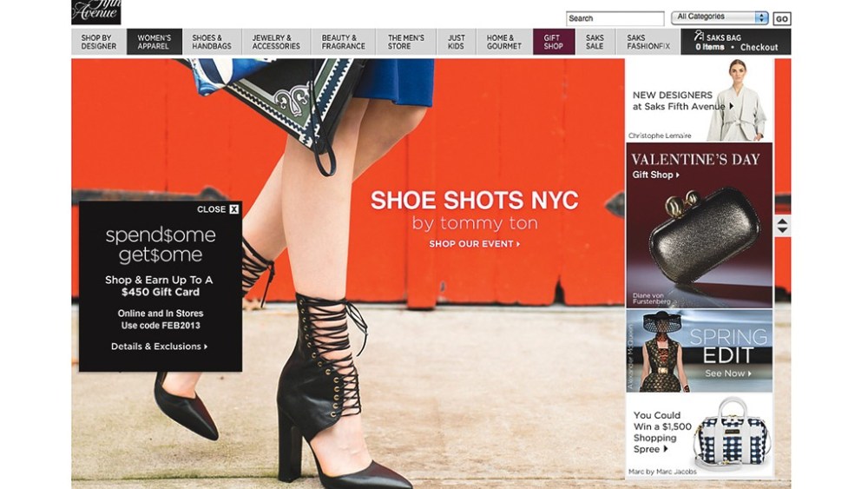Open the All Categories dropdown
Viewport: 868px width, 489px height.
coord(720,17)
